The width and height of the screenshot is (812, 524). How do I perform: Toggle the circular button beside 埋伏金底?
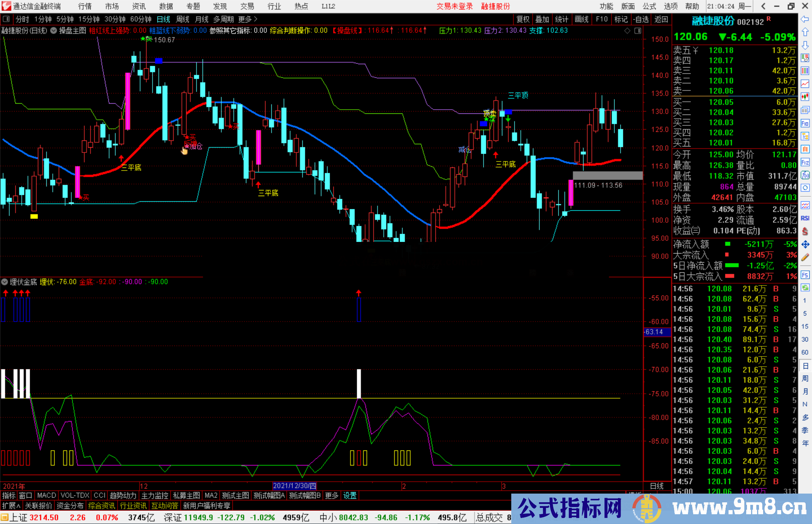pos(5,282)
